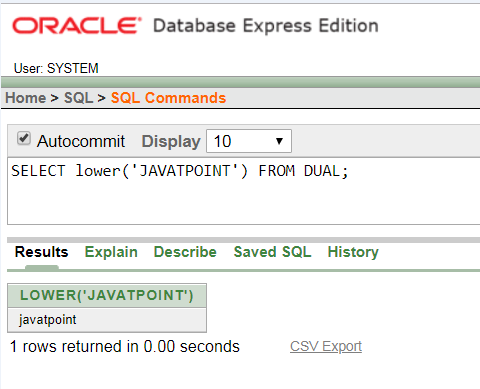This screenshot has height=389, width=480.
Task: Click the SQL Commands breadcrumb
Action: (x=168, y=98)
